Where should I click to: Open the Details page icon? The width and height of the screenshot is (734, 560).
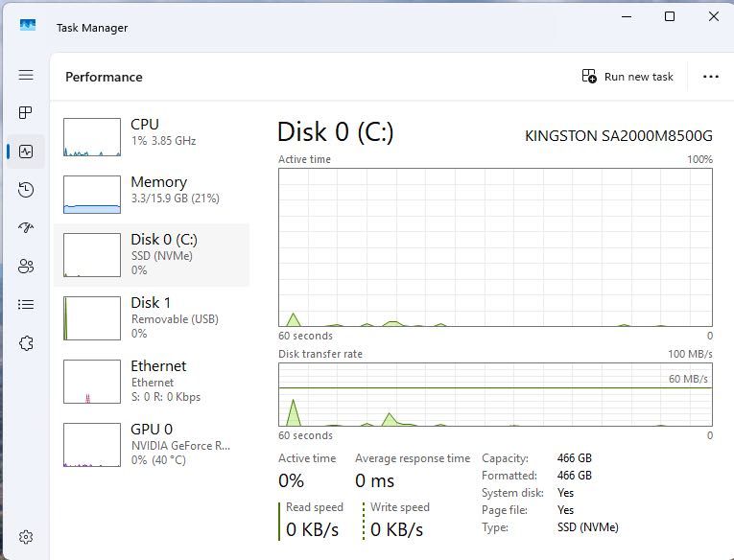pos(26,305)
